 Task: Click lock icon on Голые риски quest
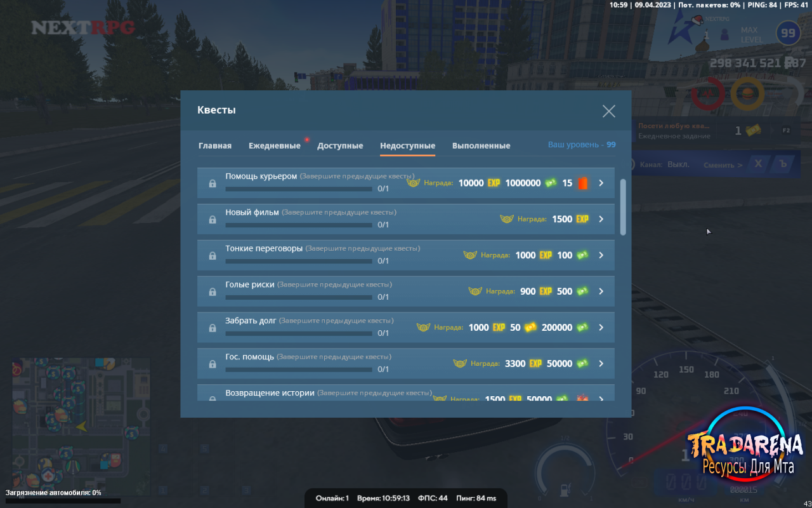(x=213, y=292)
